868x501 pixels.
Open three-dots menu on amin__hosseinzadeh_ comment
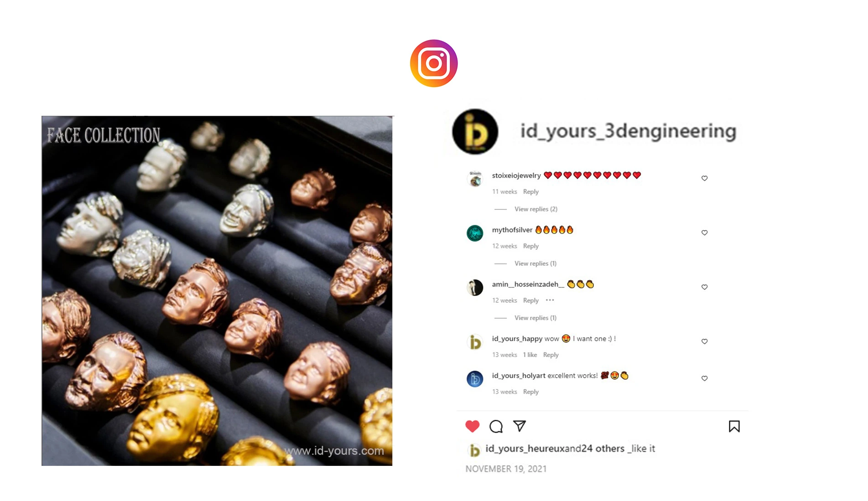550,300
